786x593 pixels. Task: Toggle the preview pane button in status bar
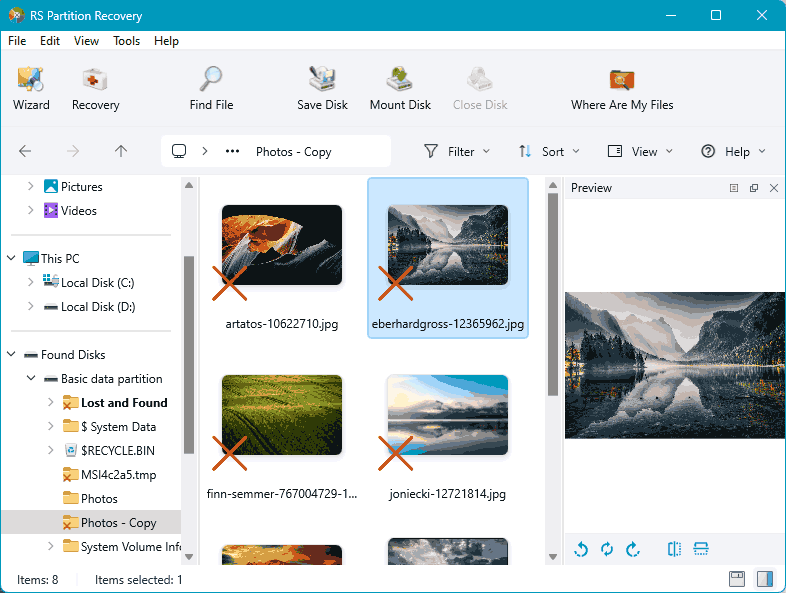coord(764,579)
